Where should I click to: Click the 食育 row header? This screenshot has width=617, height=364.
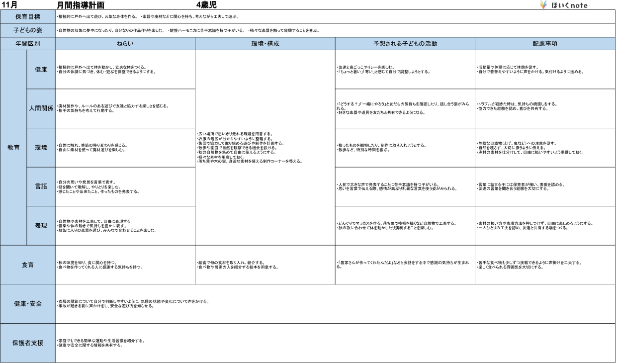pyautogui.click(x=28, y=265)
